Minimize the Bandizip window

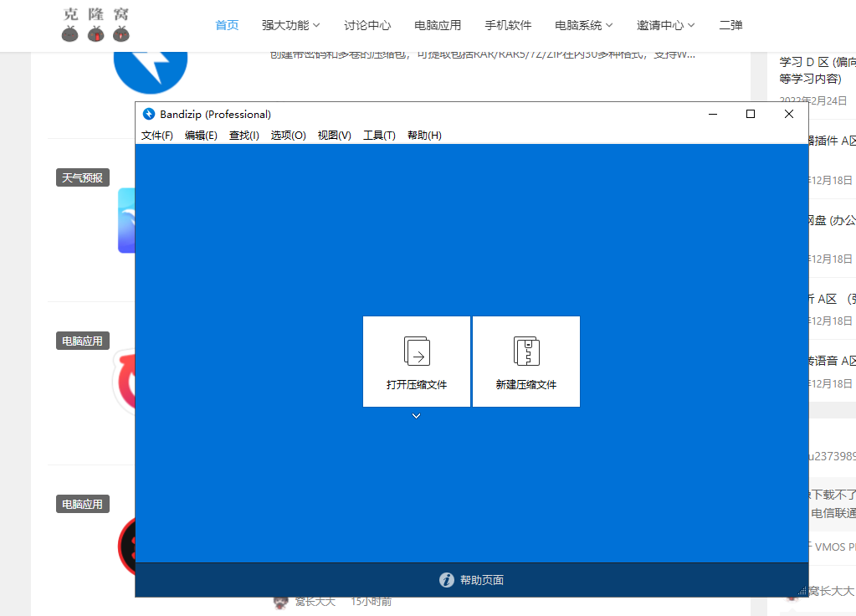point(712,114)
